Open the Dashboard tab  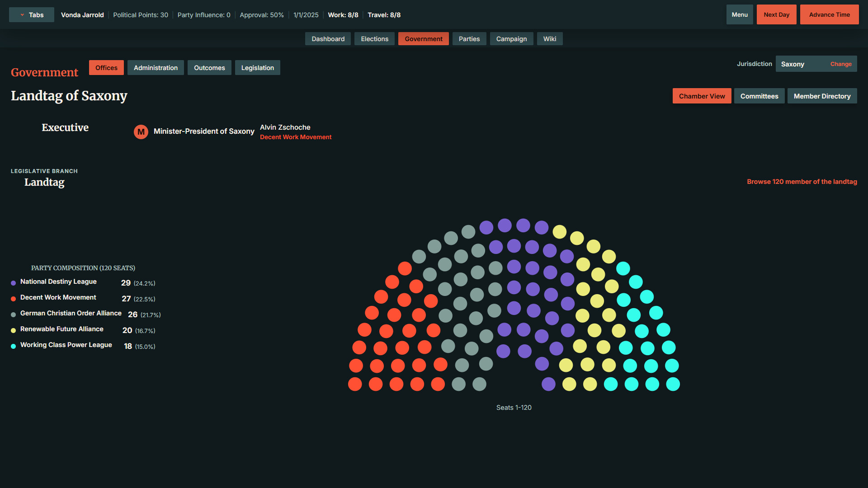(x=328, y=39)
